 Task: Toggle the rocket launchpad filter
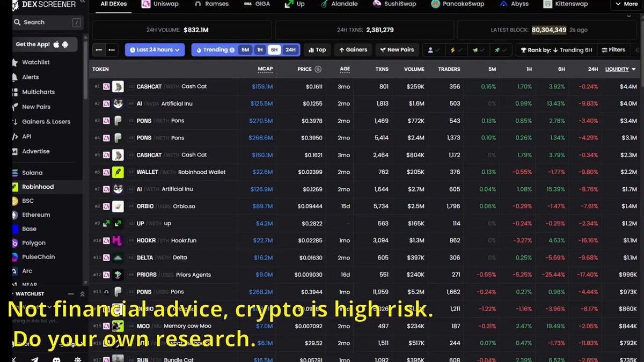[501, 50]
